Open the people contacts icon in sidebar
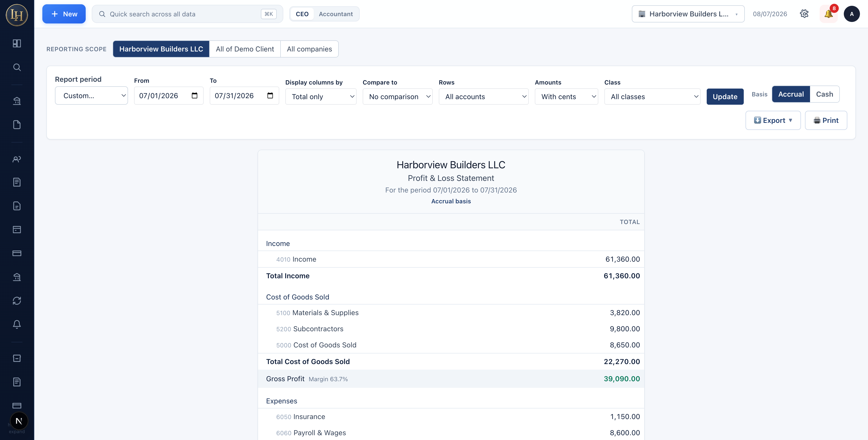The image size is (868, 440). [x=17, y=159]
